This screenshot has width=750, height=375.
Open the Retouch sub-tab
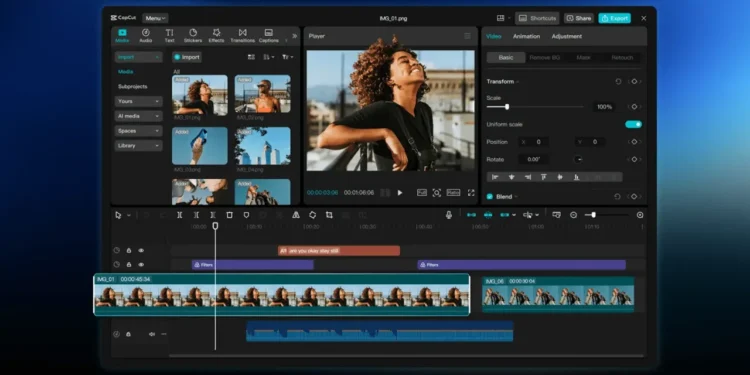[622, 57]
